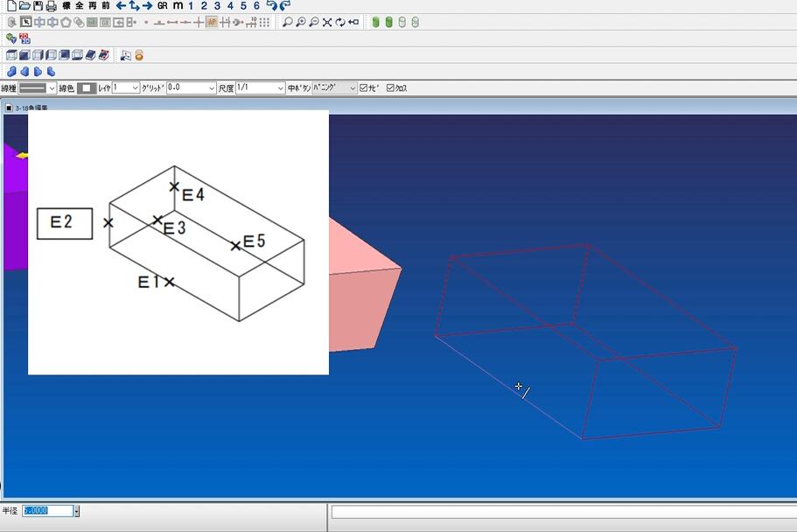Screen dimensions: 797x532
Task: Click the first green cylinder icon
Action: tap(375, 22)
